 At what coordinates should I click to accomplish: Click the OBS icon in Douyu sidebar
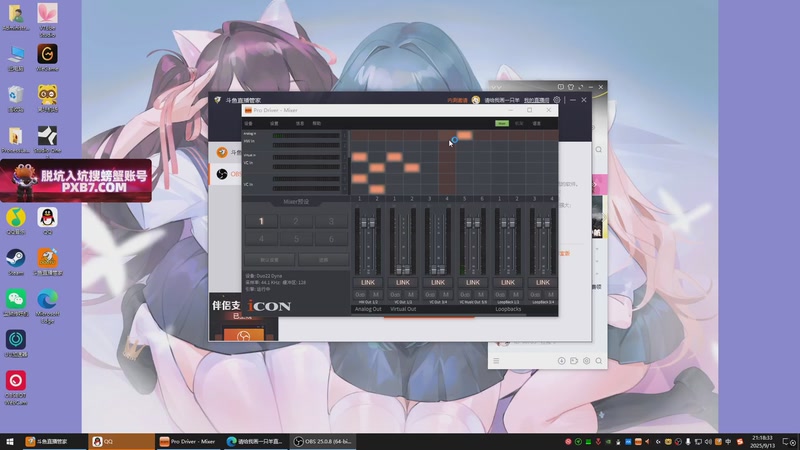[x=222, y=174]
